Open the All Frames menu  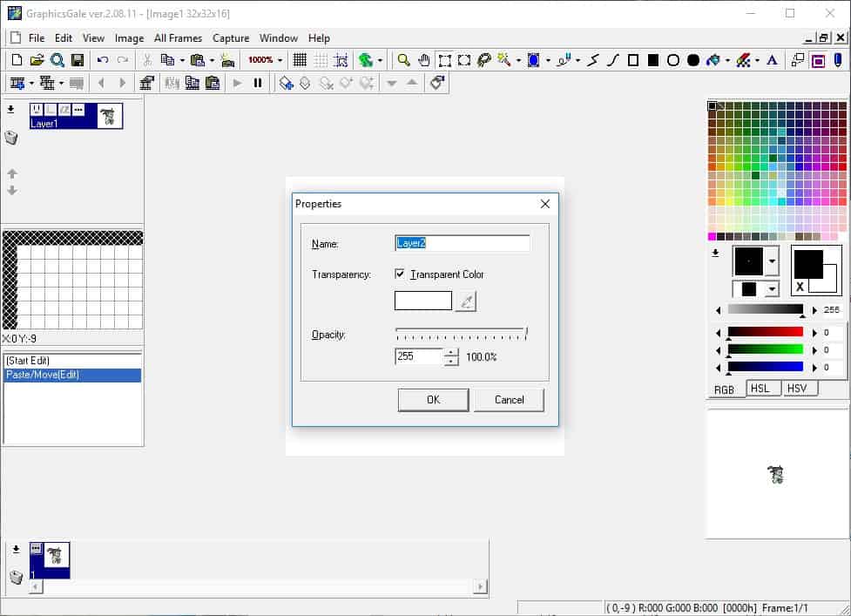click(178, 38)
